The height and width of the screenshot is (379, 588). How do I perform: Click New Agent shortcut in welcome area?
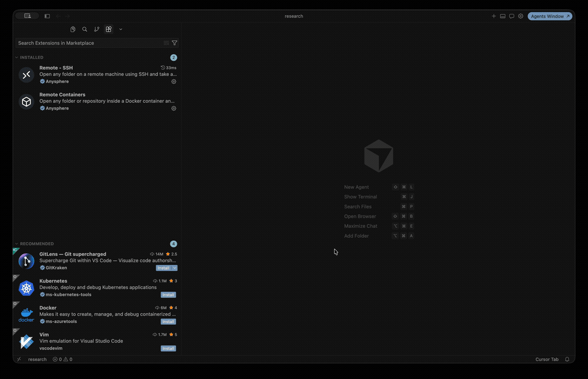coord(356,187)
